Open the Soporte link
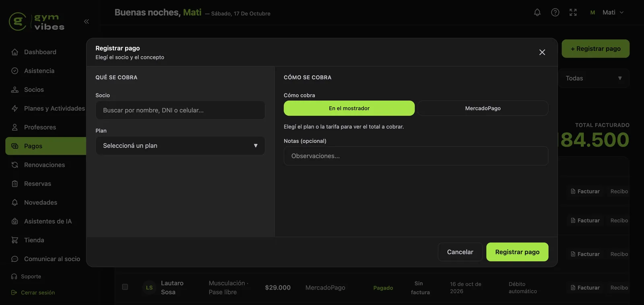 pyautogui.click(x=26, y=276)
